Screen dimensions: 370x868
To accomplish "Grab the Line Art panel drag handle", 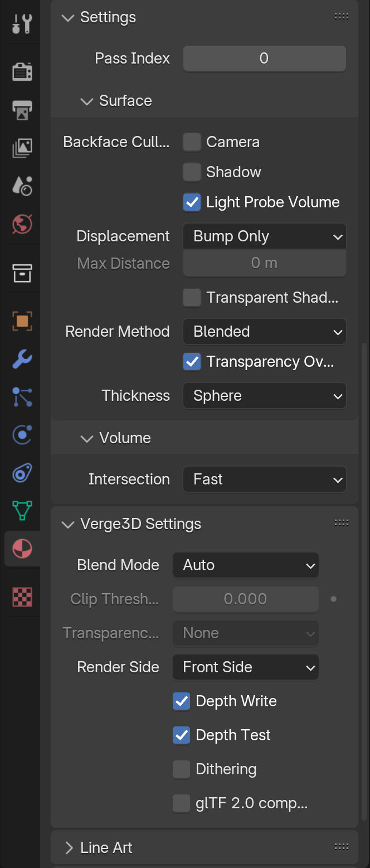I will pos(342,847).
